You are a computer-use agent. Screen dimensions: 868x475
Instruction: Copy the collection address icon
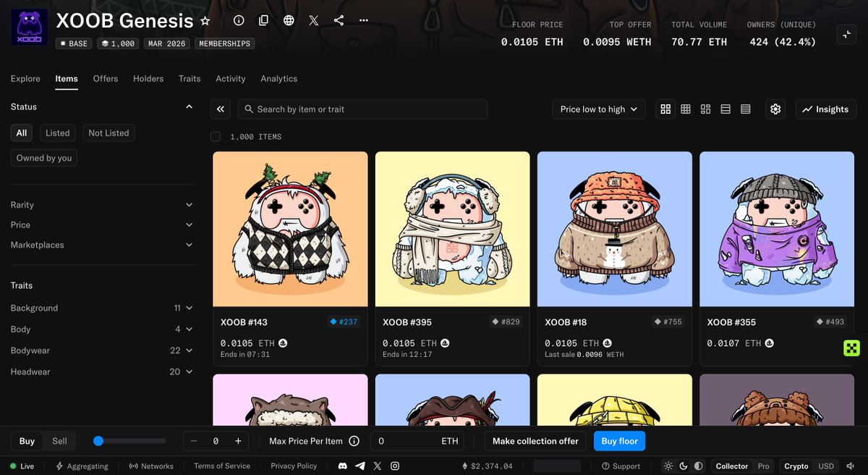(x=263, y=20)
